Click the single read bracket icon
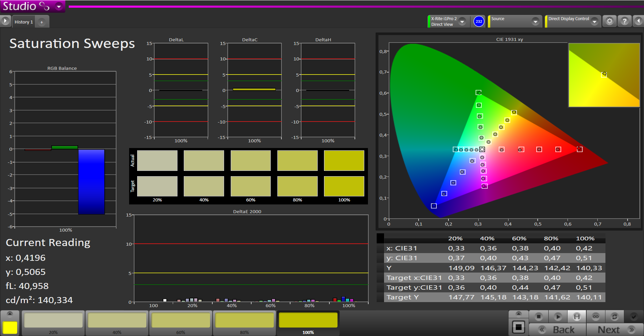 coord(577,317)
